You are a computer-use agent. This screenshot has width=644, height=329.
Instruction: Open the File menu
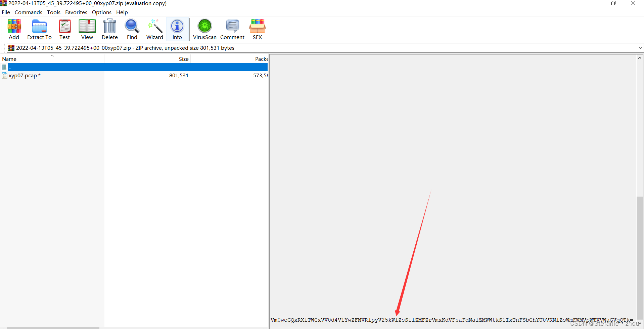[x=6, y=12]
